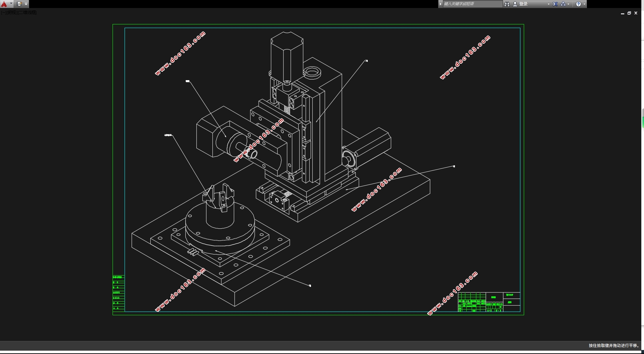The image size is (644, 354).
Task: Expand the Help dropdown arrow
Action: coord(584,4)
